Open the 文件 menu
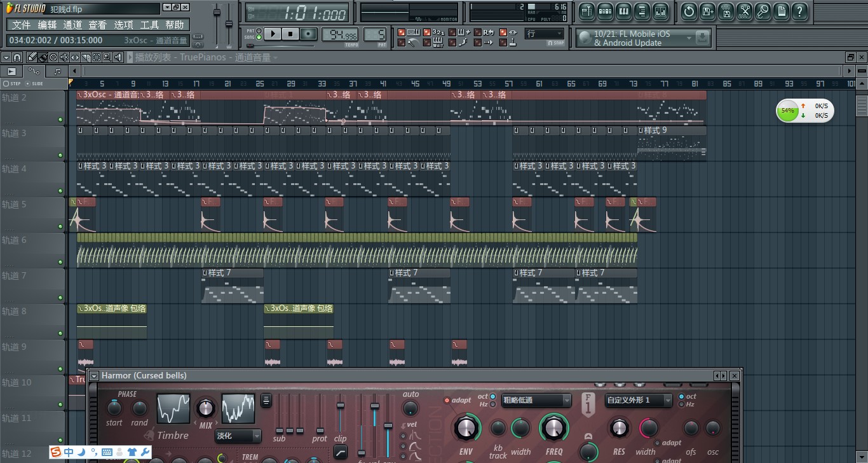This screenshot has height=463, width=868. click(21, 25)
